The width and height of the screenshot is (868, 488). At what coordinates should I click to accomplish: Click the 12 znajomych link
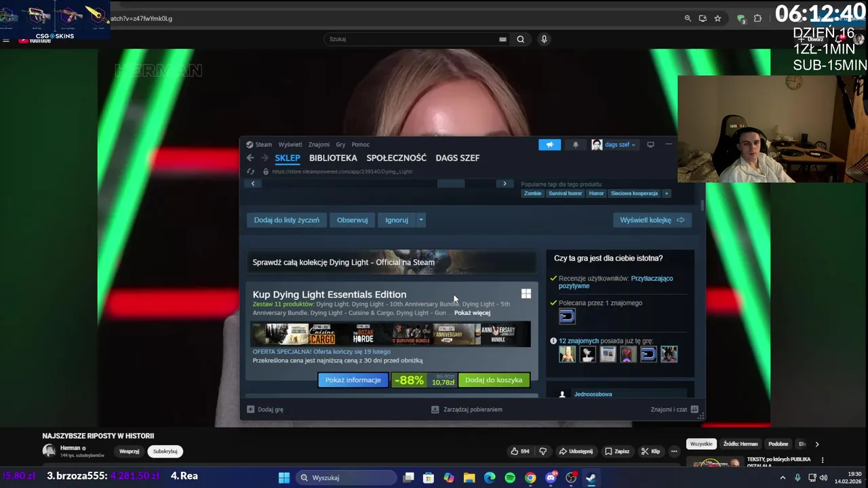(x=578, y=341)
